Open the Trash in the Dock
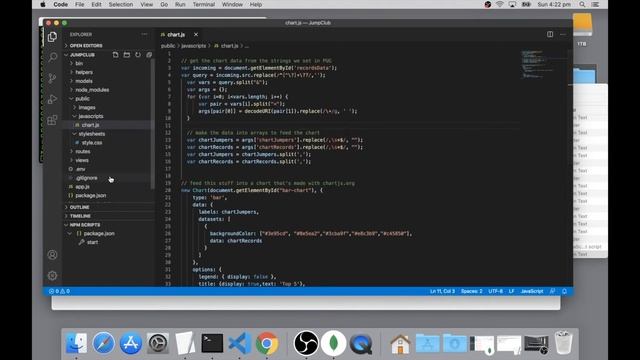This screenshot has width=640, height=360. pos(563,342)
